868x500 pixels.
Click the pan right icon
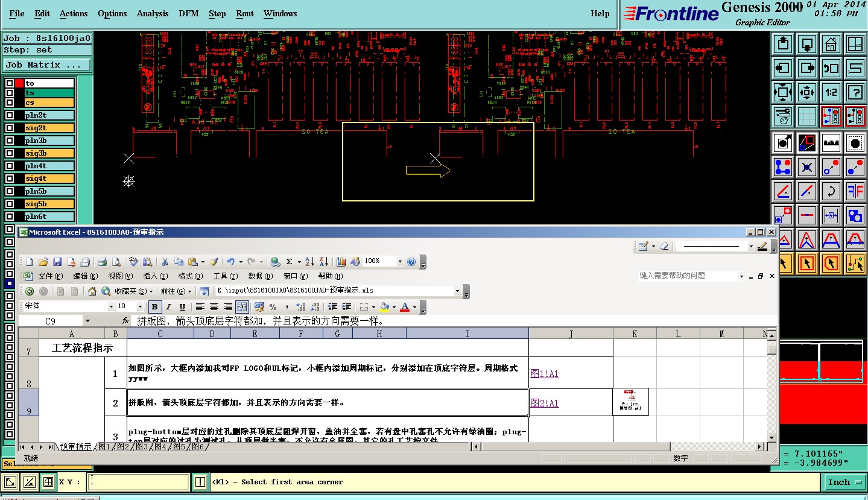pyautogui.click(x=807, y=68)
